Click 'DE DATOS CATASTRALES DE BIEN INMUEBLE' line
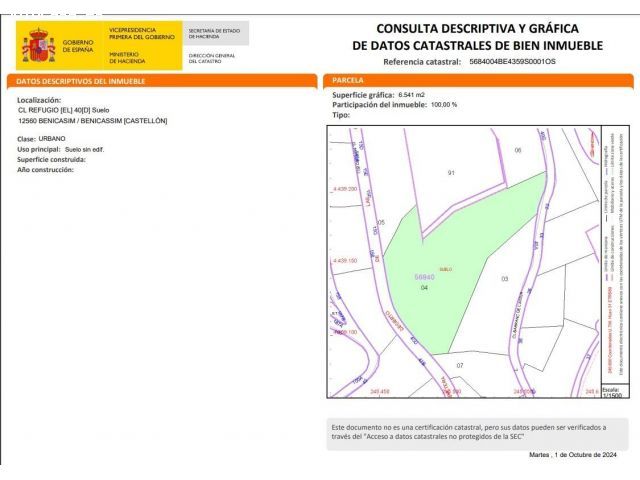Viewport: 640px width, 480px height. 478,45
